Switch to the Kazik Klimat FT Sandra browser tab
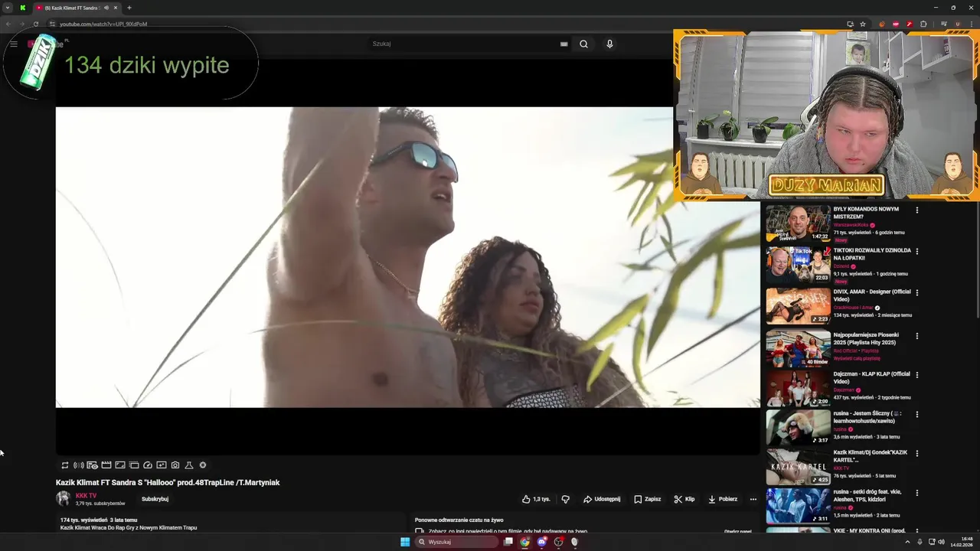The image size is (980, 551). tap(77, 8)
